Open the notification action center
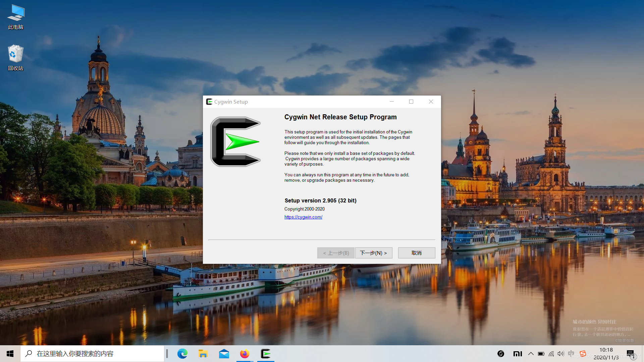This screenshot has width=644, height=362. coord(630,354)
